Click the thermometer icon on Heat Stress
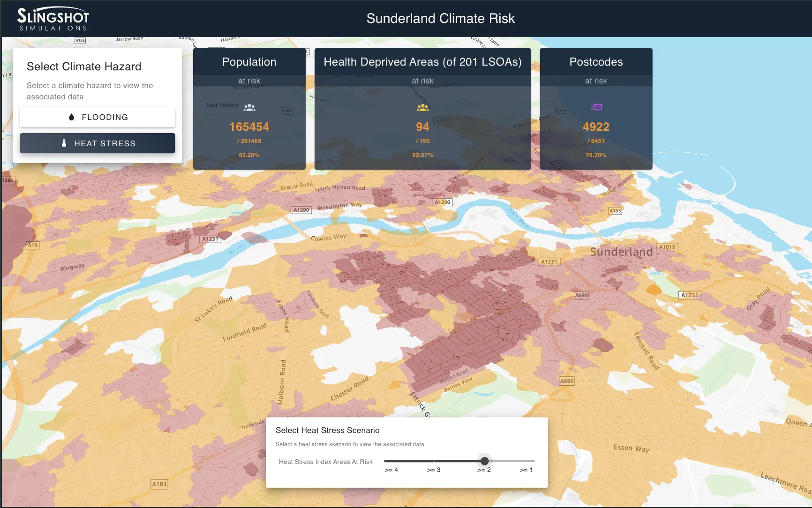Viewport: 812px width, 508px height. pyautogui.click(x=64, y=143)
